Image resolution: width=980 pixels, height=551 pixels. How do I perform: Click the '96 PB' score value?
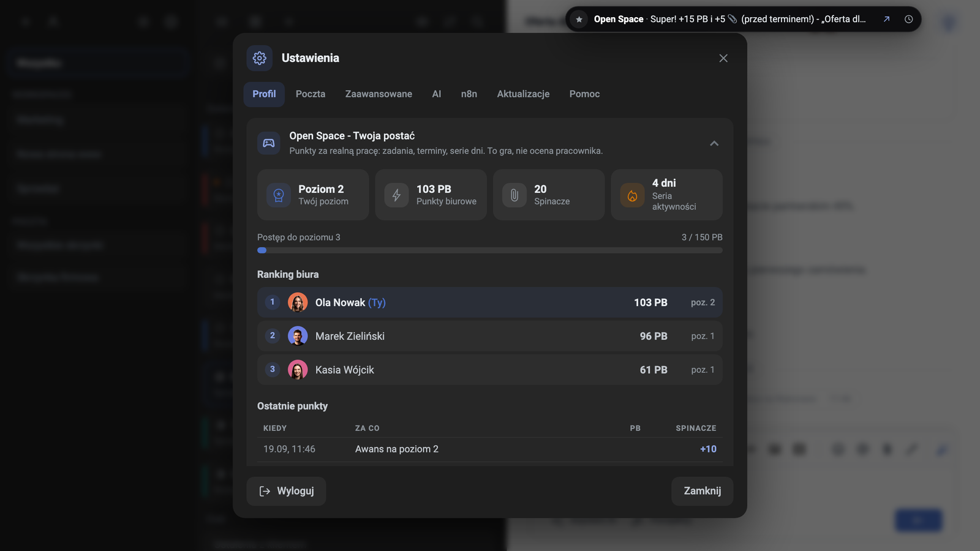point(654,336)
